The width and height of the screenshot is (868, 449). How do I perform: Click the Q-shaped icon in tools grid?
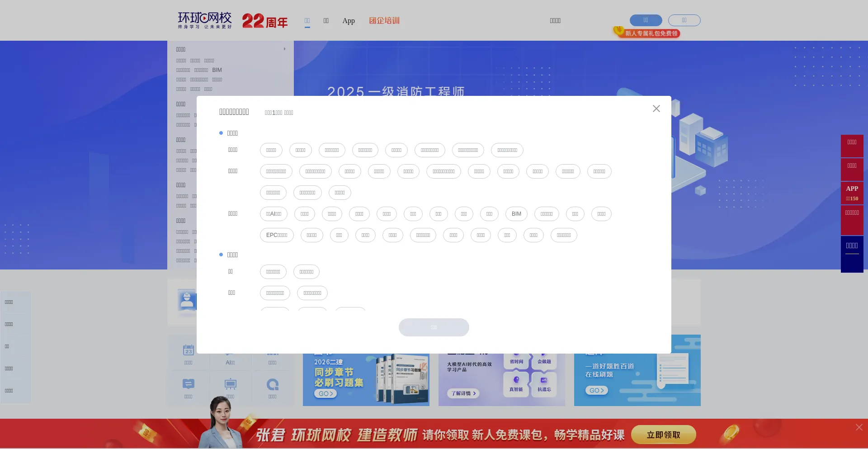(272, 384)
